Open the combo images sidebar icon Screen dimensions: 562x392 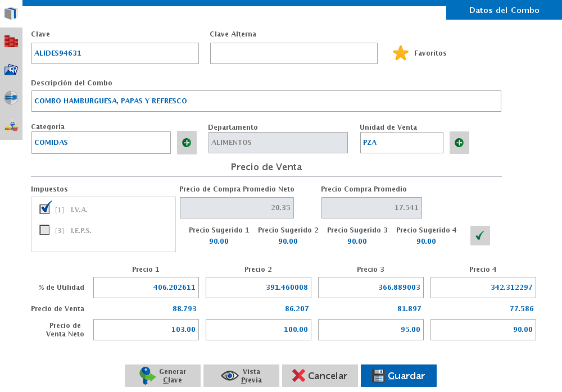click(x=11, y=70)
